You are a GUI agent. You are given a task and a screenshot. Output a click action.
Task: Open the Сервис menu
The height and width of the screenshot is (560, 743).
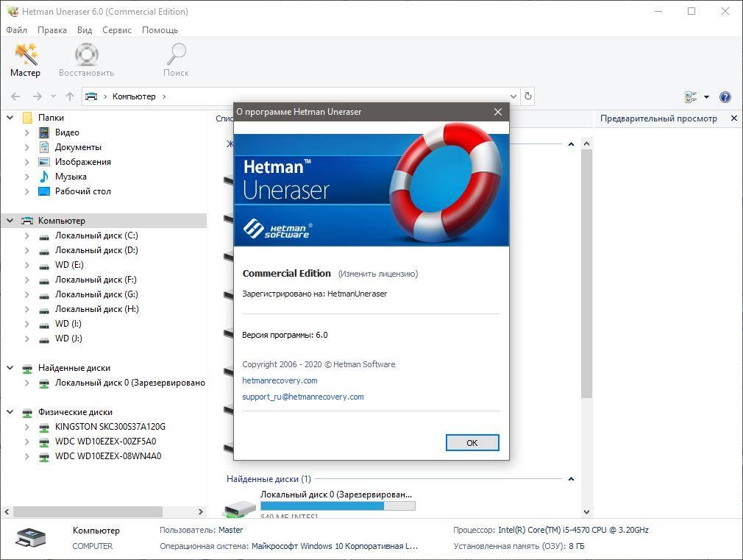(117, 30)
